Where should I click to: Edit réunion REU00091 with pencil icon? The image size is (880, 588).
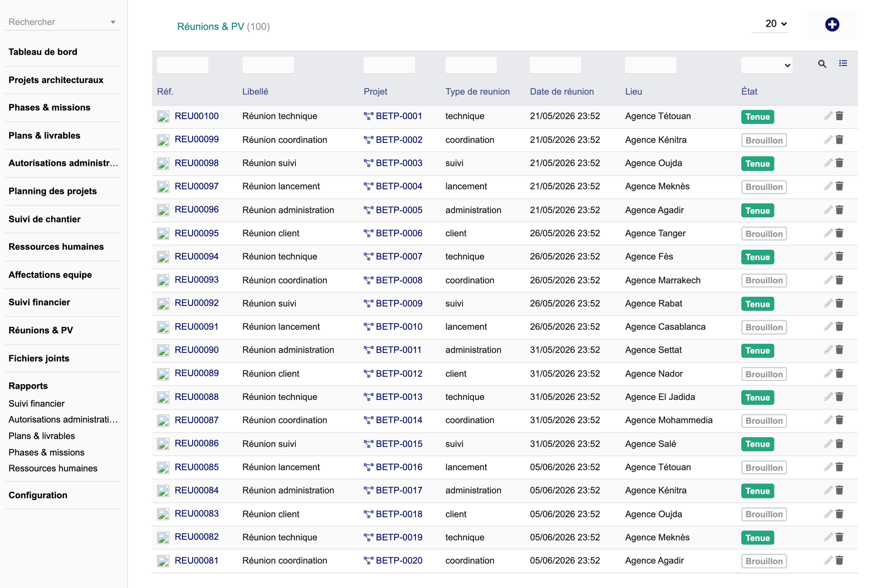click(828, 326)
